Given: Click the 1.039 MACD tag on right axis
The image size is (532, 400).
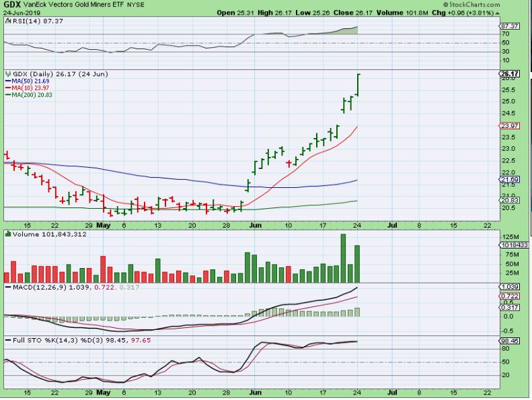Looking at the screenshot, I should tap(510, 287).
